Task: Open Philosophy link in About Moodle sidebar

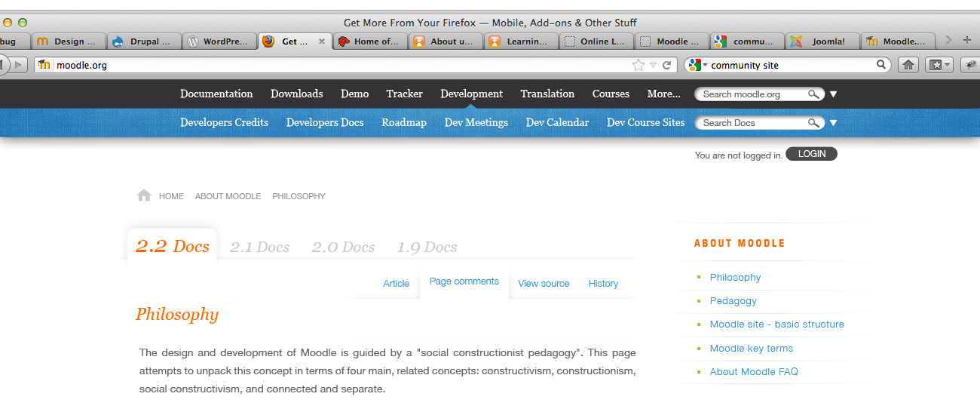Action: (x=735, y=277)
